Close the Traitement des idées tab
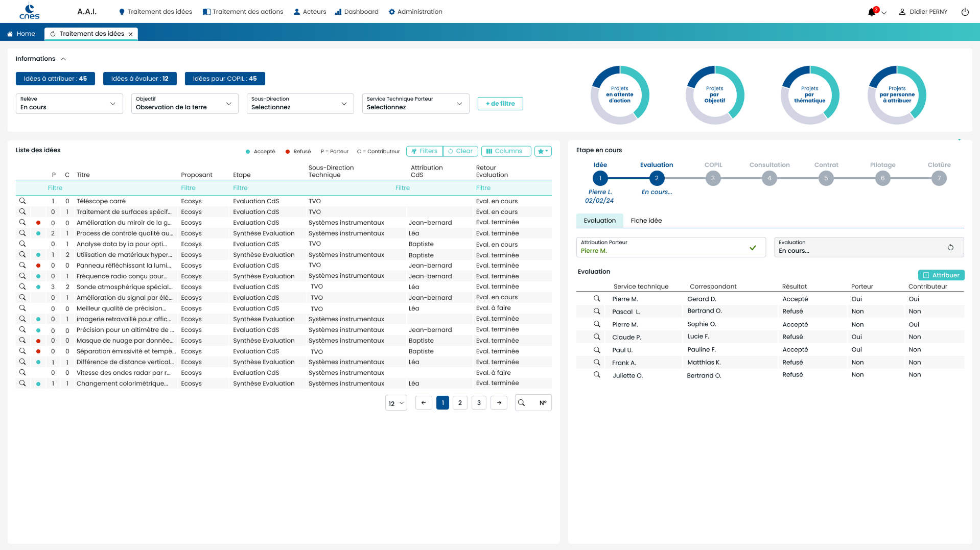Viewport: 980px width, 550px height. coord(131,34)
